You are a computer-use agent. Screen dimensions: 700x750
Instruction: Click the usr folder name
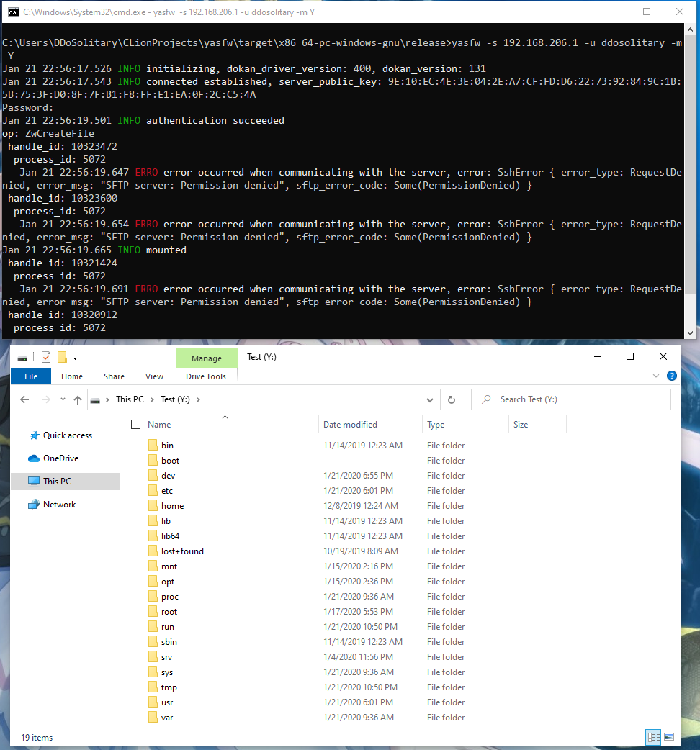pos(167,702)
